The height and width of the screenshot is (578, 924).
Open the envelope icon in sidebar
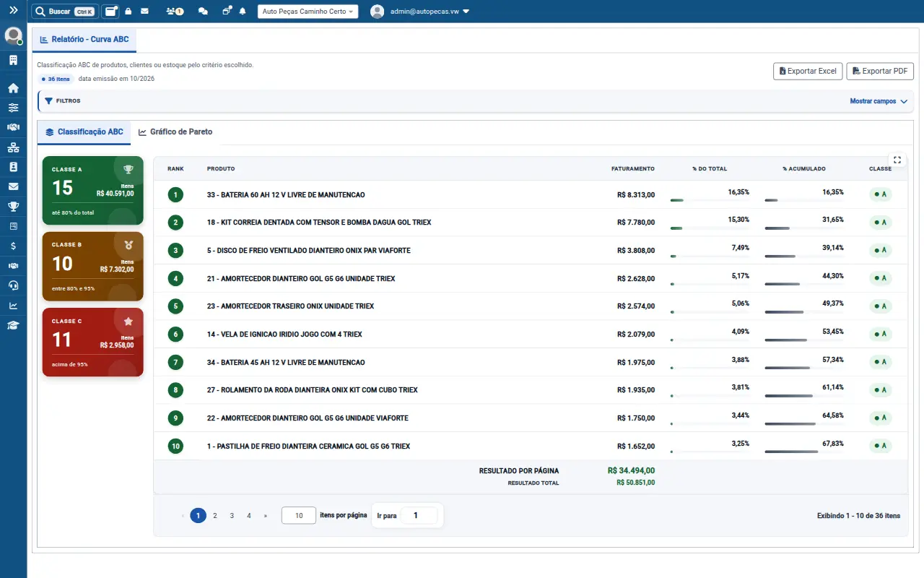coord(13,186)
